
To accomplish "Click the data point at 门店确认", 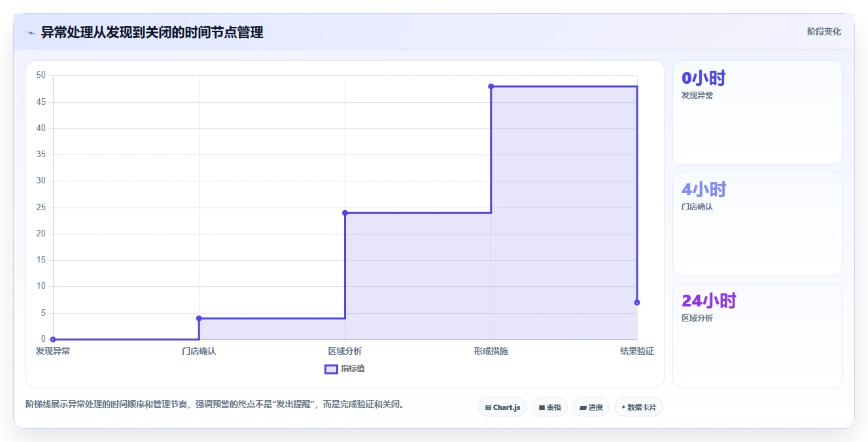I will pos(199,318).
